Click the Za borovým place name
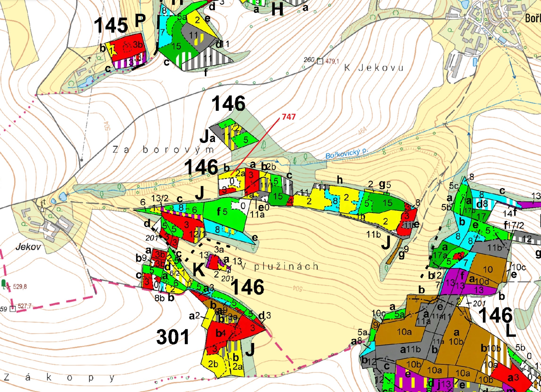The height and width of the screenshot is (392, 541). point(163,150)
